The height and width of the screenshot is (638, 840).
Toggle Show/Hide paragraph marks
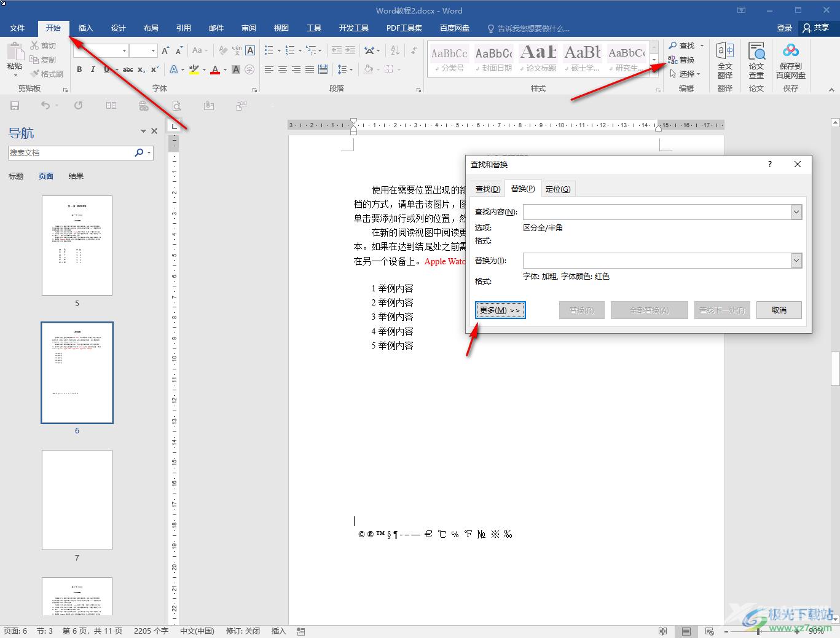(x=415, y=50)
